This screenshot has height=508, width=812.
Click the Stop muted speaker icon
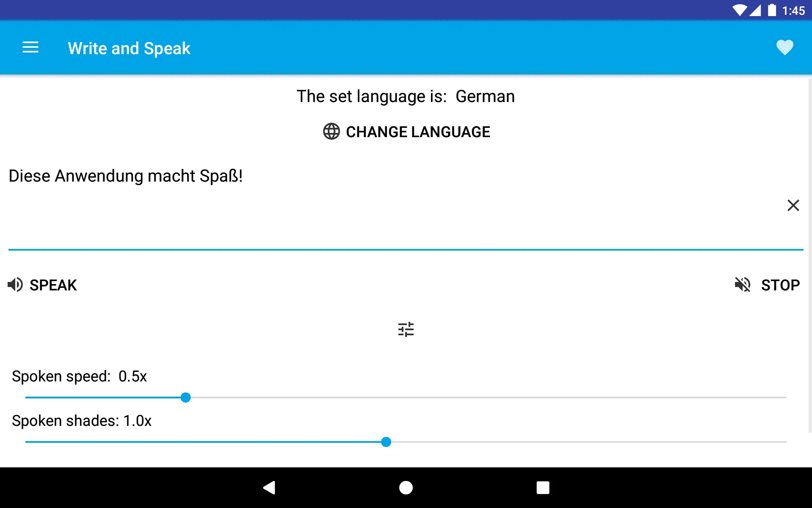tap(743, 284)
